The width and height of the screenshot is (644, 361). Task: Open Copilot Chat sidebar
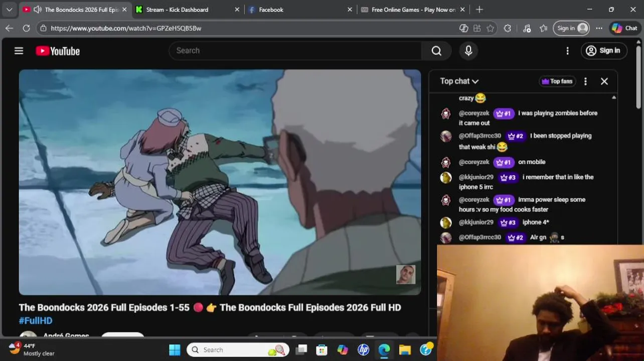624,28
